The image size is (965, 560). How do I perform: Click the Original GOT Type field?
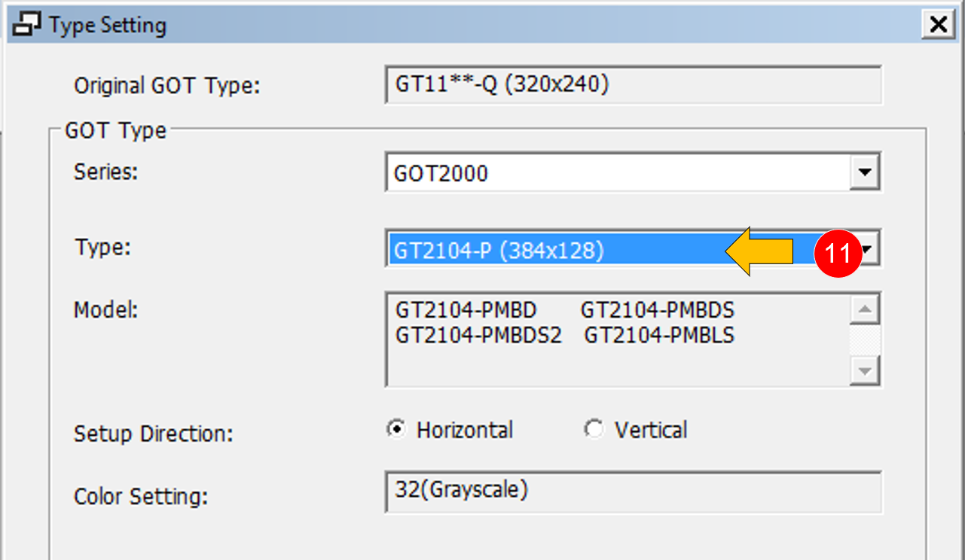click(x=633, y=84)
